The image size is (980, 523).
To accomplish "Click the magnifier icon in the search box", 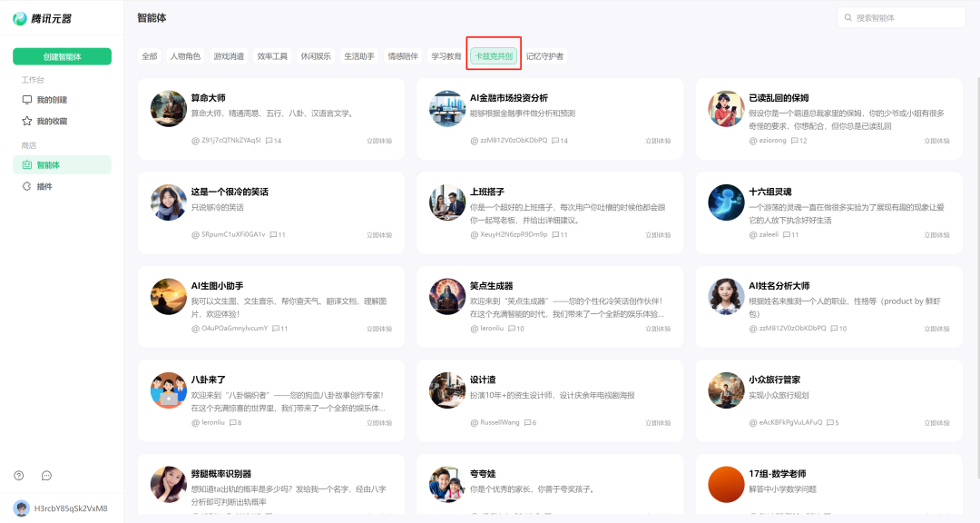I will click(848, 17).
